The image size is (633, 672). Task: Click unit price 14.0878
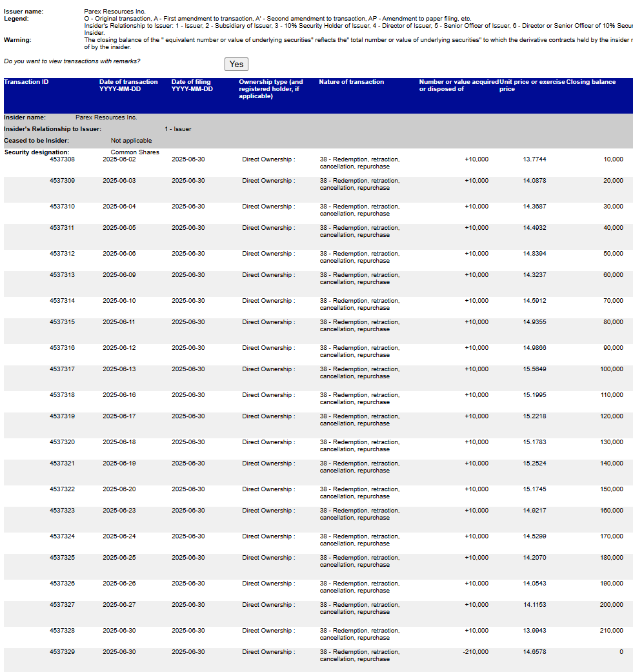point(534,181)
